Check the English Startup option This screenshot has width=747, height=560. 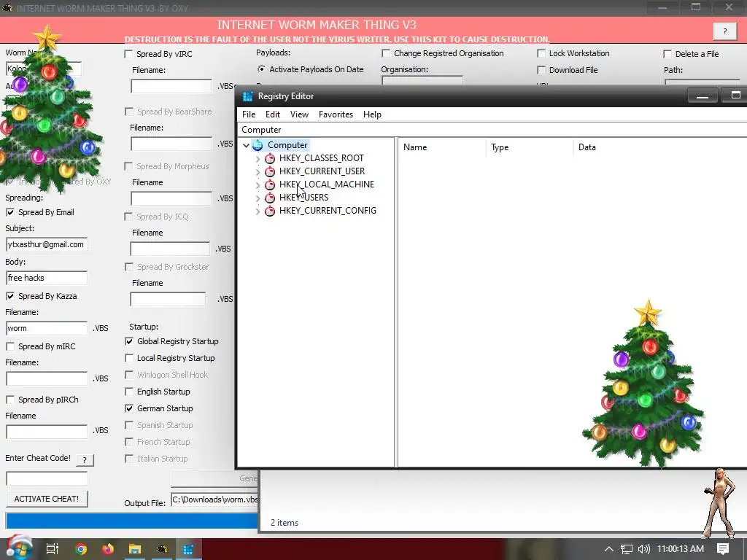129,392
